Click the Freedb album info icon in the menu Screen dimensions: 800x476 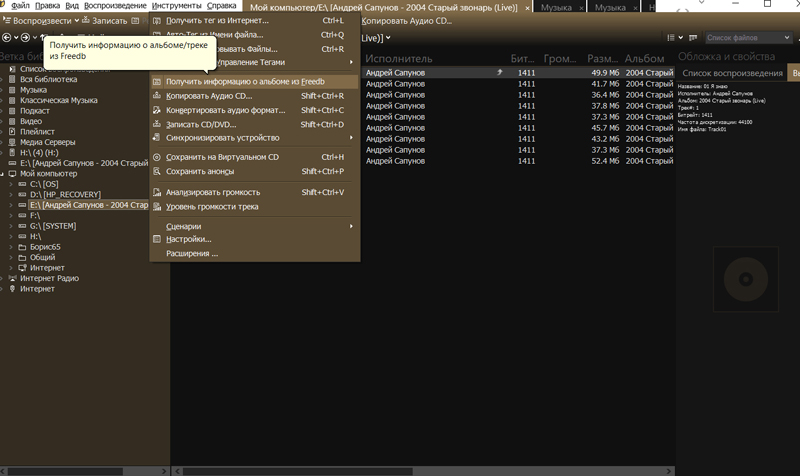click(x=157, y=82)
